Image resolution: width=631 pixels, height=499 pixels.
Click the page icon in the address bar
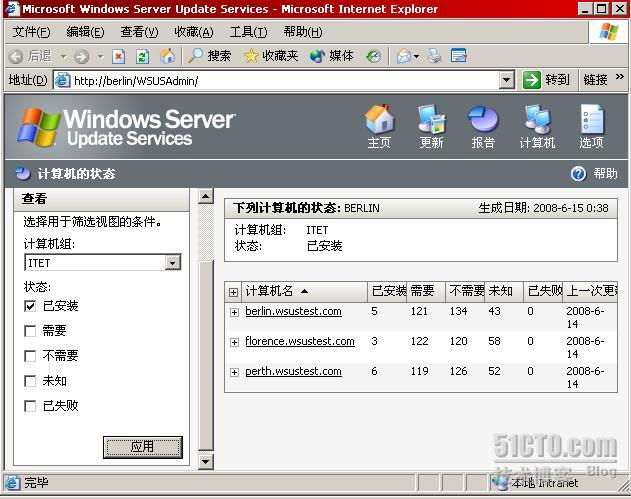click(x=63, y=80)
